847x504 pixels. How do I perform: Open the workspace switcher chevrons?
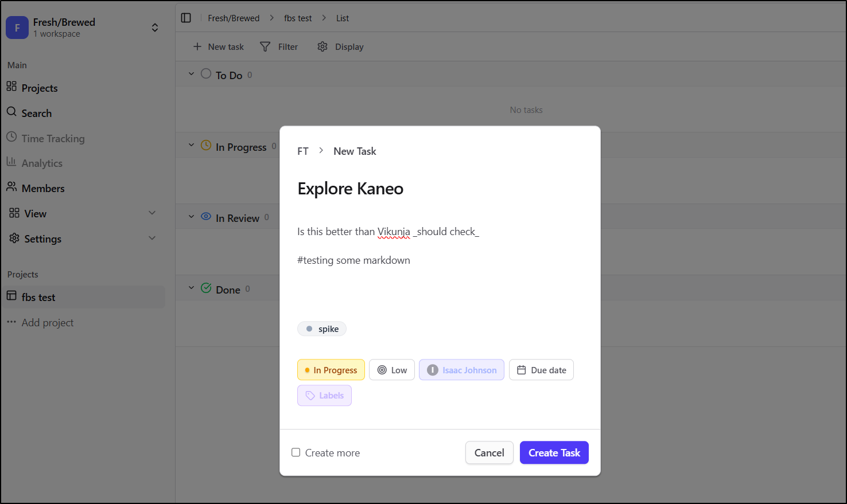coord(155,28)
